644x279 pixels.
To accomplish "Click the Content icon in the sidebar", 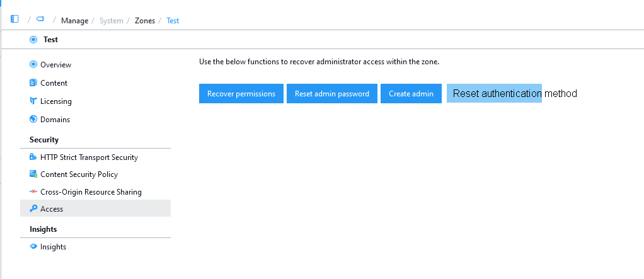I will tap(33, 83).
